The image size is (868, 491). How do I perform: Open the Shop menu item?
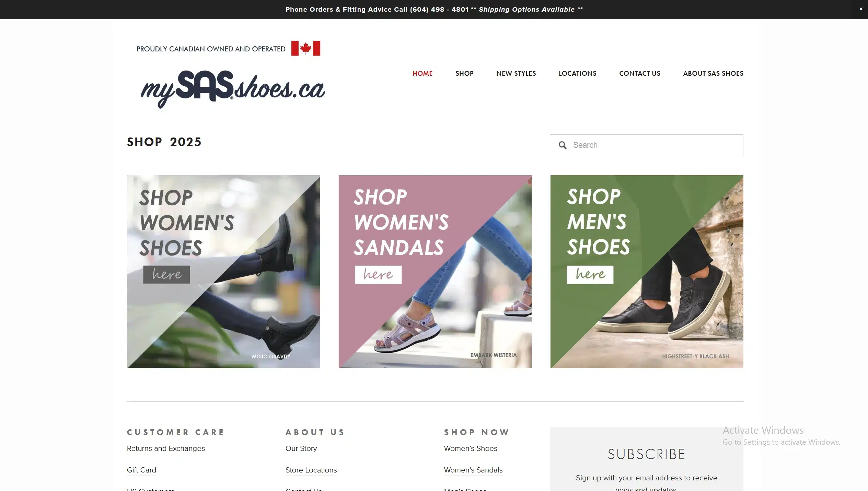click(464, 73)
